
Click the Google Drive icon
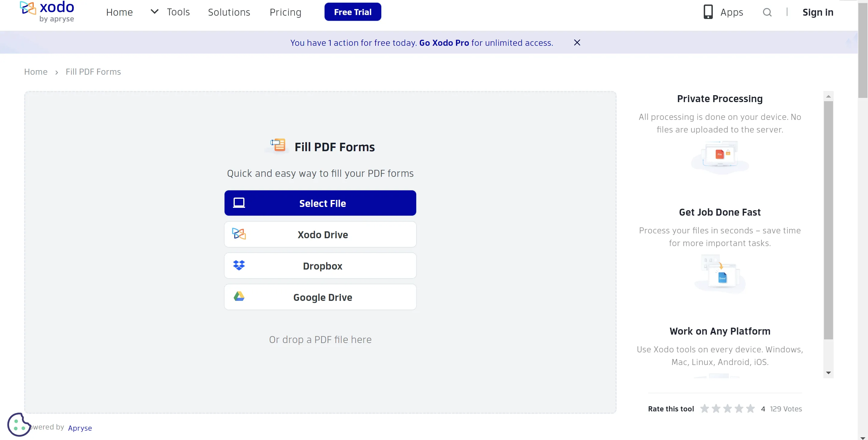tap(239, 297)
